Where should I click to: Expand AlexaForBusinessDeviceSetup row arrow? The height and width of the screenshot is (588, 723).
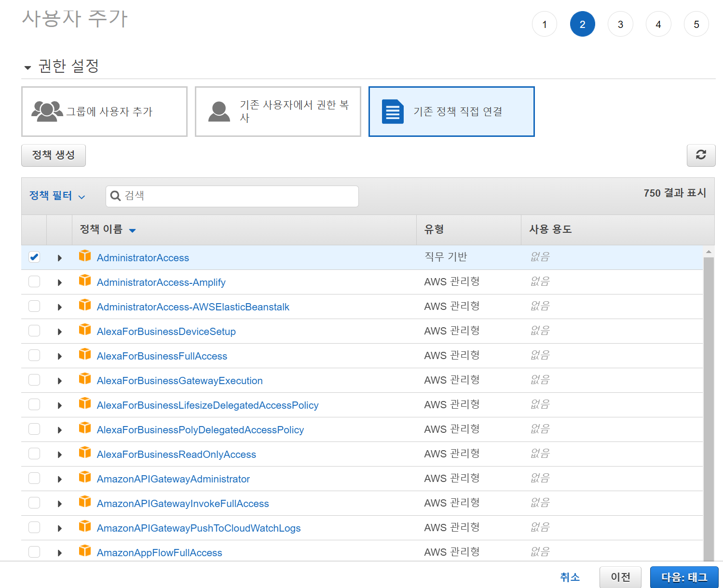click(60, 332)
